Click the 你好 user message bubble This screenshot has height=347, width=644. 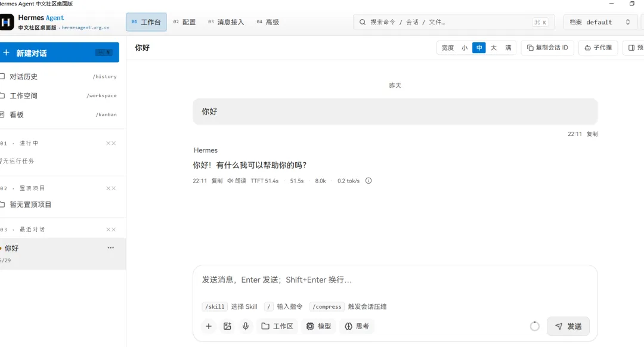coord(395,111)
